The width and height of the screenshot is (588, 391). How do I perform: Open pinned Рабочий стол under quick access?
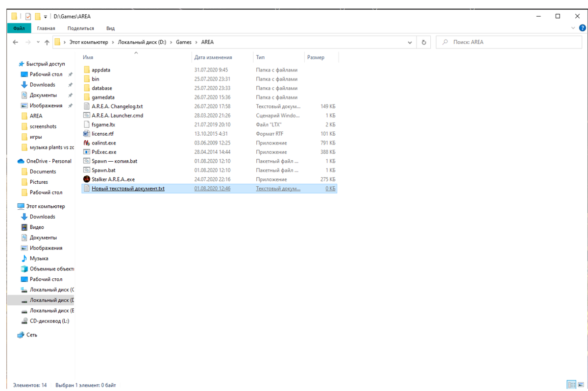[46, 74]
